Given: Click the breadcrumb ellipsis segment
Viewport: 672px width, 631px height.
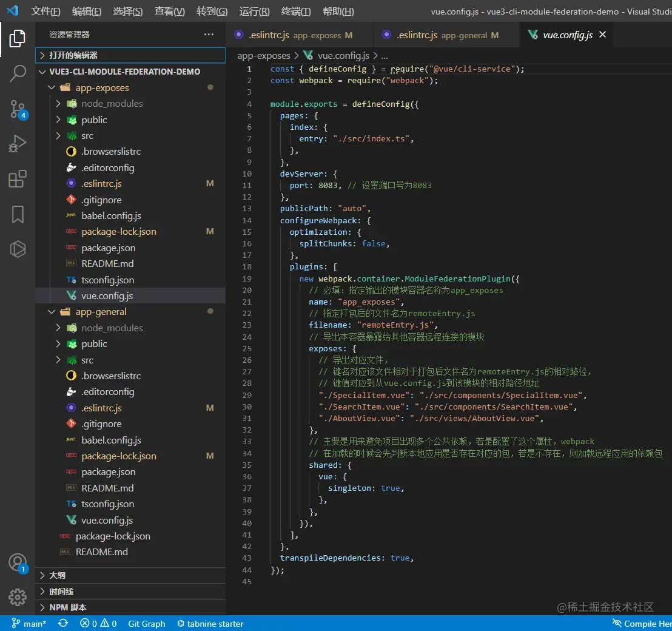Looking at the screenshot, I should point(385,56).
